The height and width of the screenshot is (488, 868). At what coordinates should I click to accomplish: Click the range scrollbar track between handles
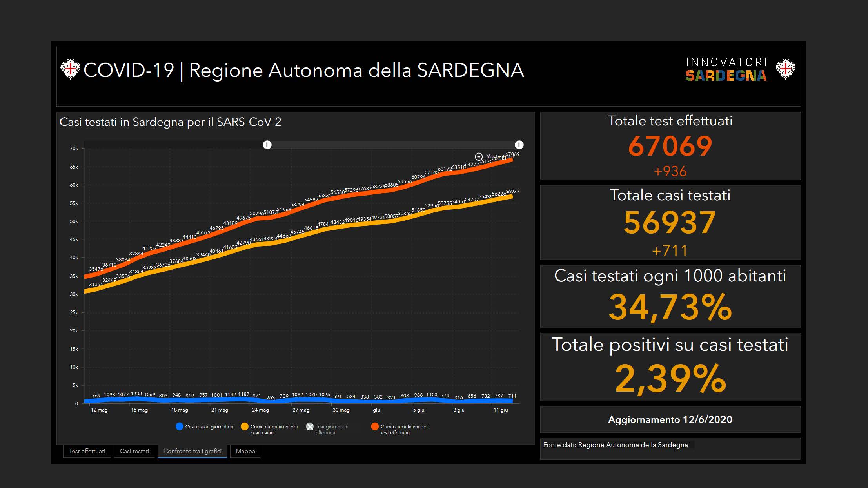tap(392, 145)
